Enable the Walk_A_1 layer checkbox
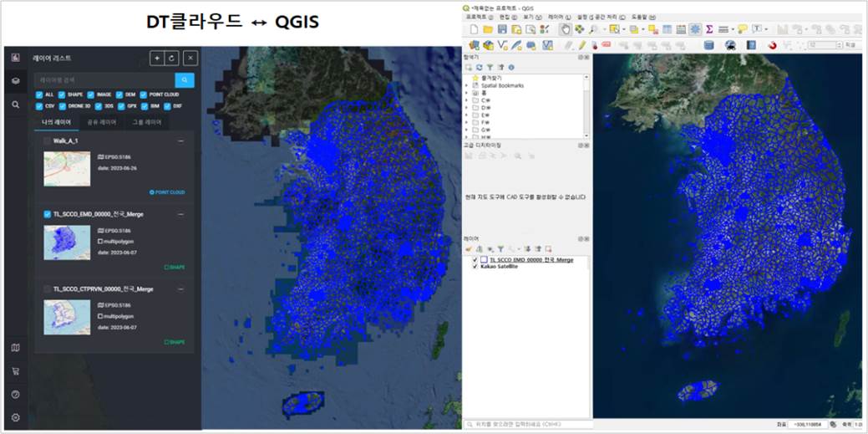Viewport: 868px width, 434px height. [x=48, y=141]
